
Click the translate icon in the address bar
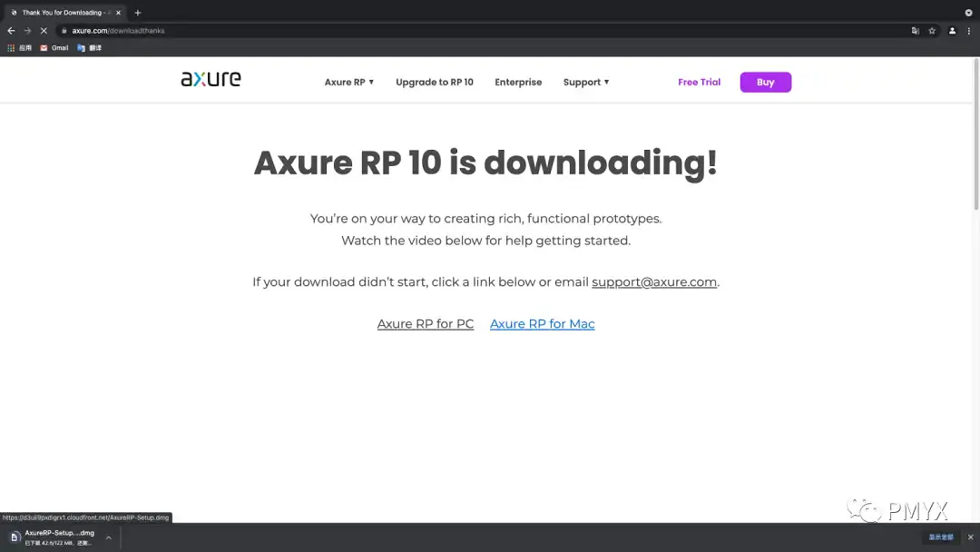point(915,30)
